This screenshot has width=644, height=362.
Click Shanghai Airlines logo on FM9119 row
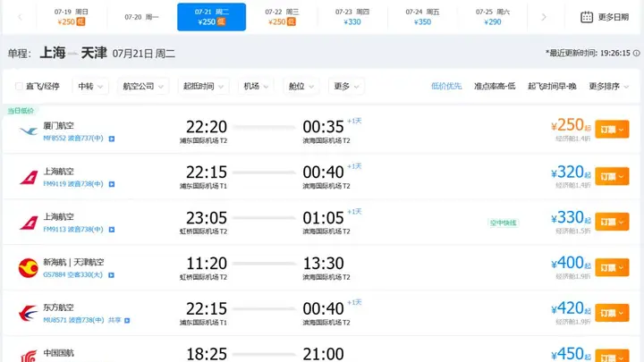point(29,177)
